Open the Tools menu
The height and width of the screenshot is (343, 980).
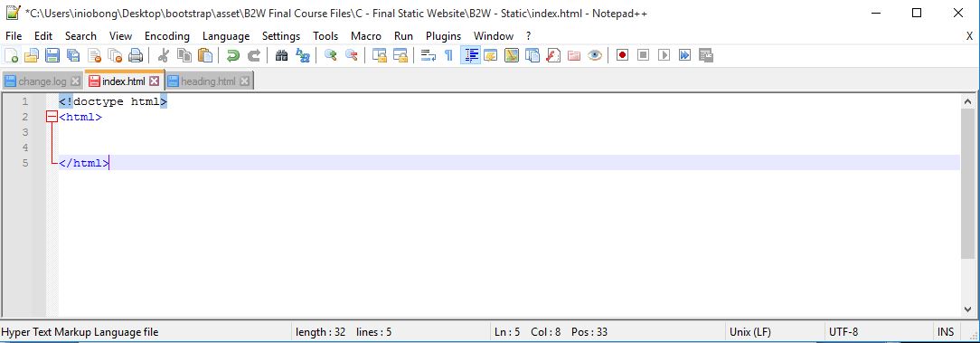coord(325,36)
